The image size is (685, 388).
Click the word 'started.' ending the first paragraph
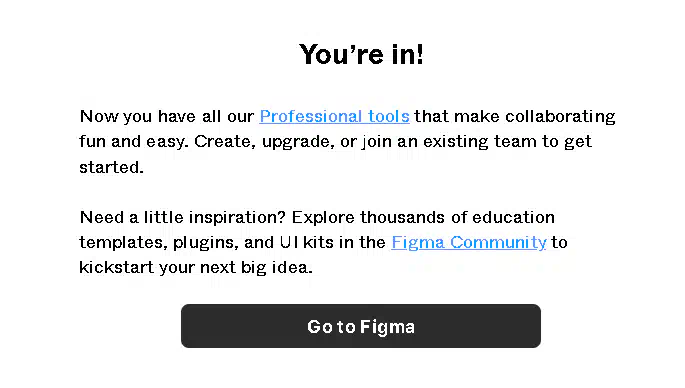click(111, 167)
